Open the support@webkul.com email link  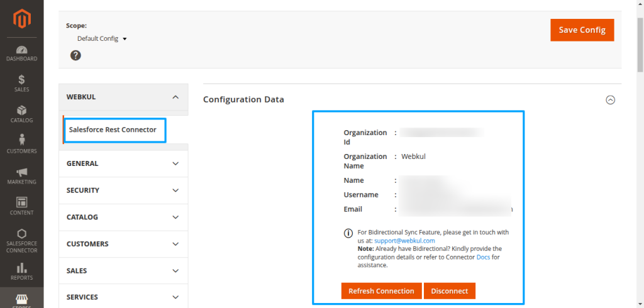tap(404, 241)
